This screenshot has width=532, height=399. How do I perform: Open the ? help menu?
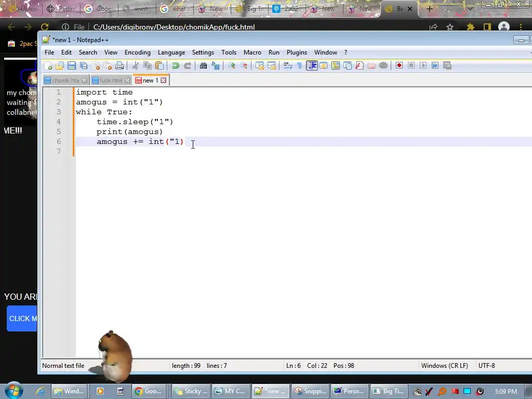coord(345,52)
